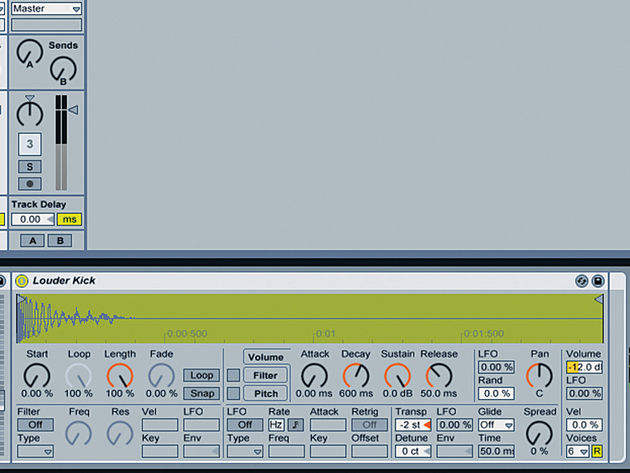This screenshot has height=473, width=630.
Task: Save the preset with disk icon
Action: (x=598, y=281)
